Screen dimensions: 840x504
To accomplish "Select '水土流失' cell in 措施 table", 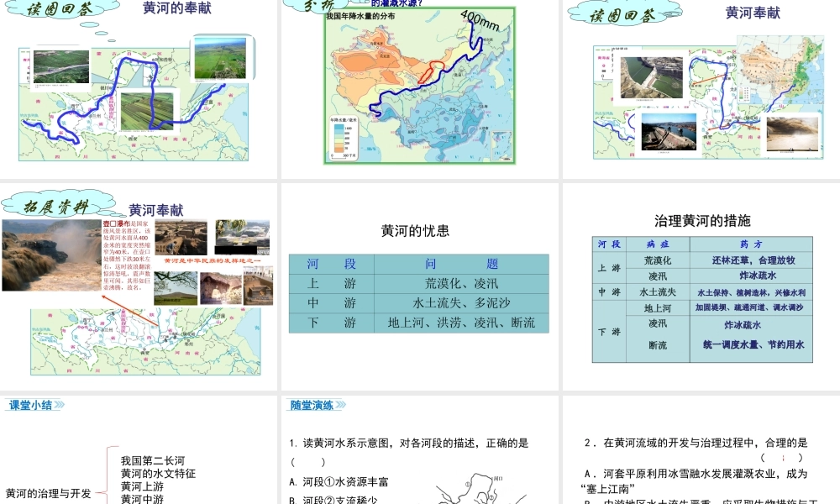I will click(658, 292).
